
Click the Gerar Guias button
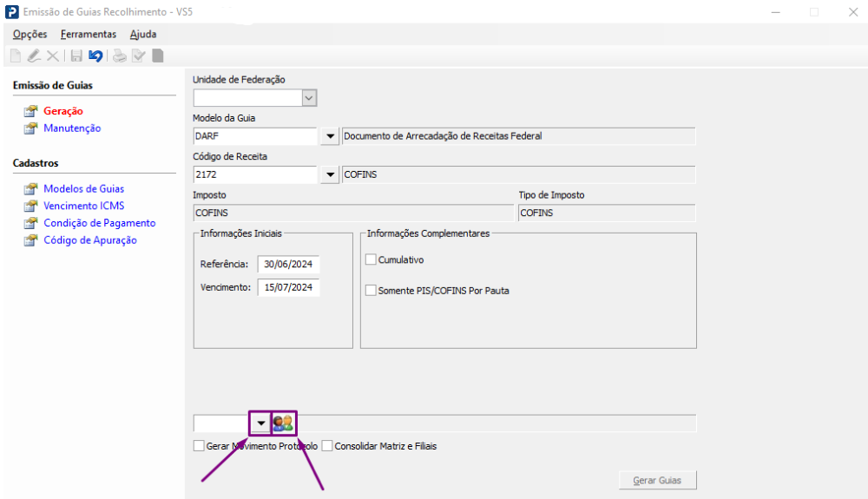pos(657,480)
